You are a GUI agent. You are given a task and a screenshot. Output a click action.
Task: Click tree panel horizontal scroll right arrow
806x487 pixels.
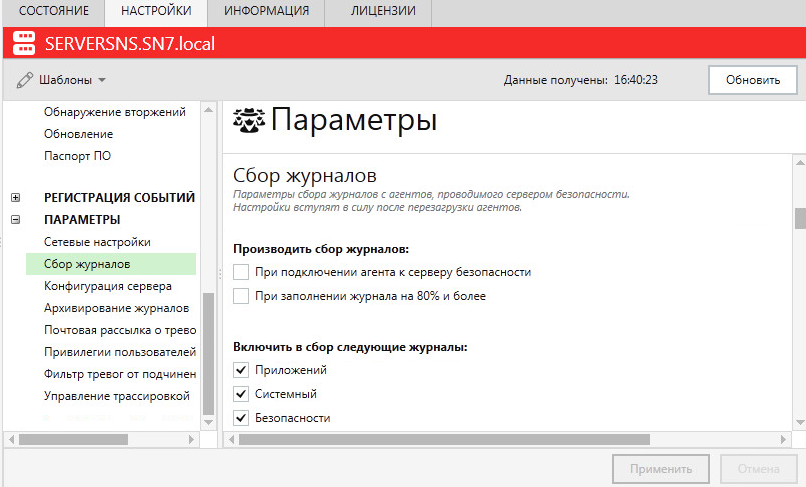(191, 440)
